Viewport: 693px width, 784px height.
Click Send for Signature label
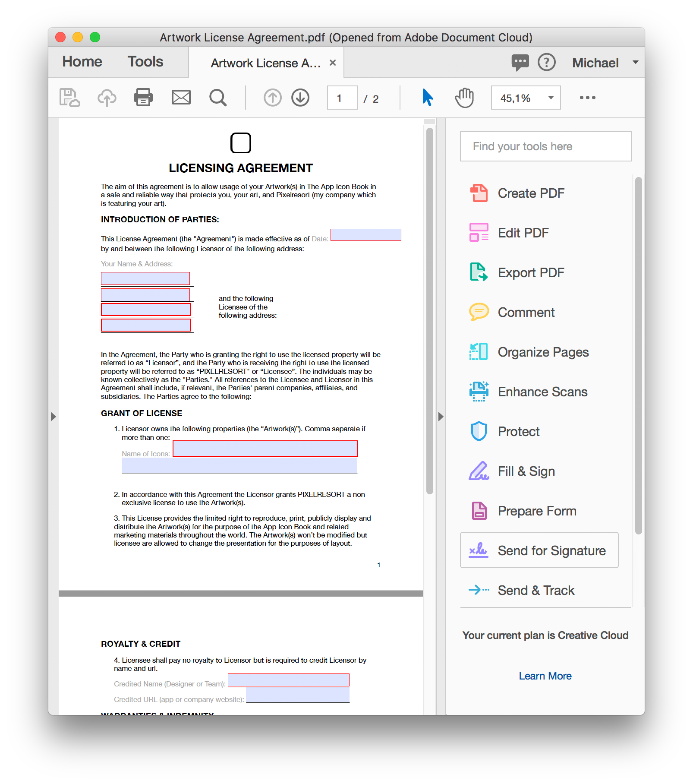coord(552,551)
